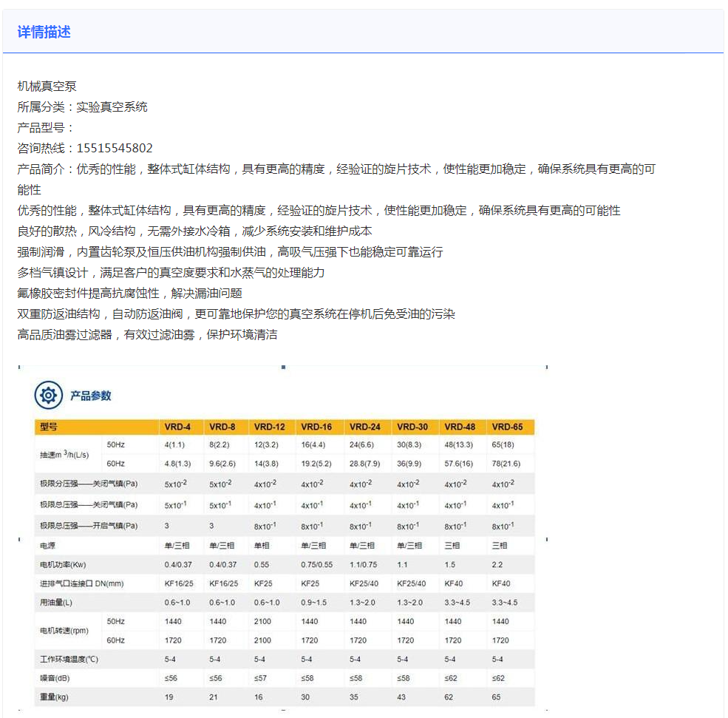Image resolution: width=728 pixels, height=718 pixels.
Task: Click the 机械真空泵 product title text
Action: pos(47,87)
